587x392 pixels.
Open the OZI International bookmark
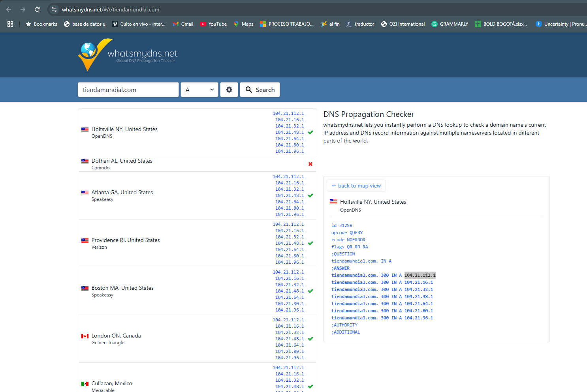[x=403, y=24]
